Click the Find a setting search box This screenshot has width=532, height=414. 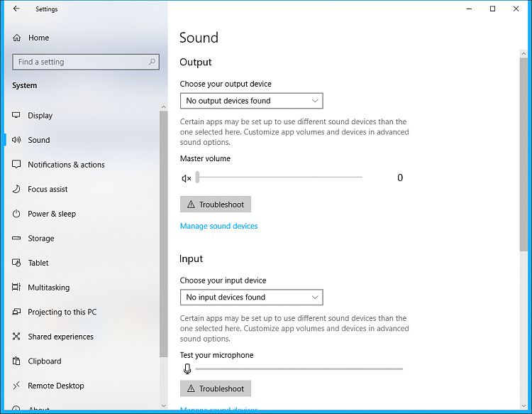point(86,62)
